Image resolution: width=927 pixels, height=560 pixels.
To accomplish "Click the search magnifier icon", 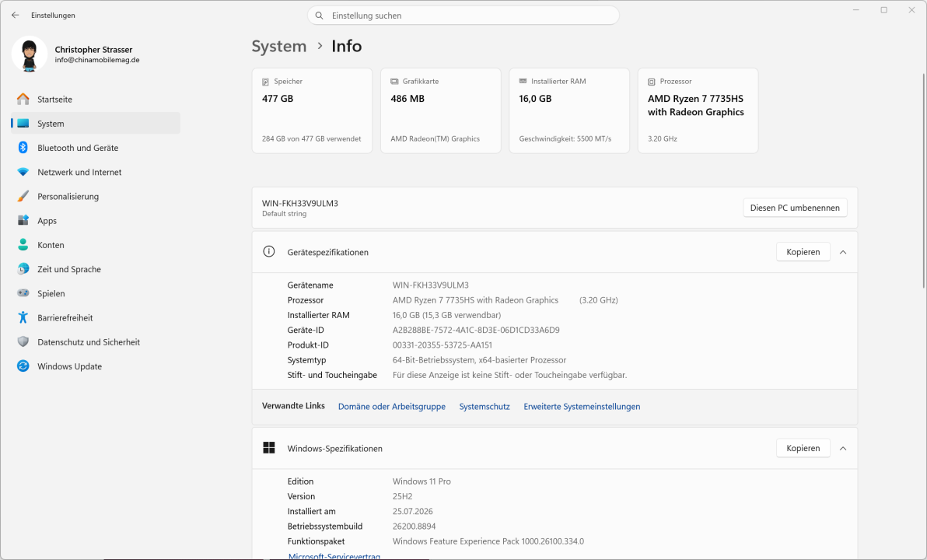I will [x=320, y=16].
